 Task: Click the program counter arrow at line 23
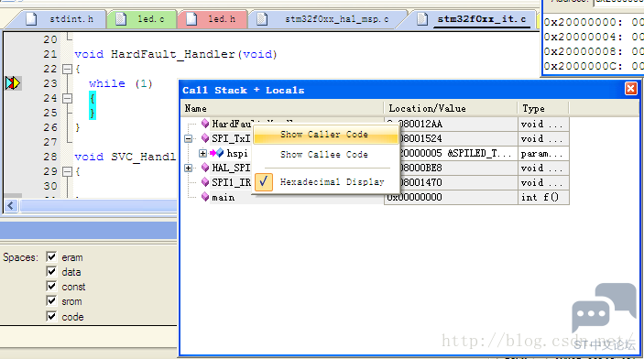click(x=13, y=83)
